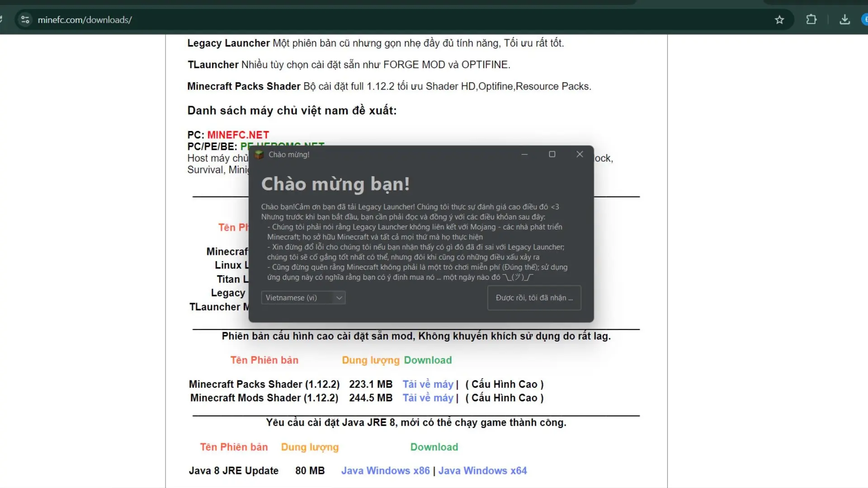Click Tên Phiên bản header above shader packs
The width and height of the screenshot is (868, 488).
pos(264,360)
